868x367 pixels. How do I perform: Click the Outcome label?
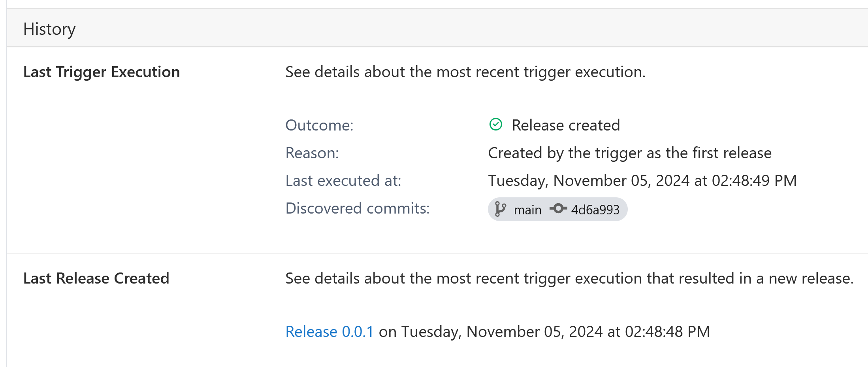pos(319,125)
